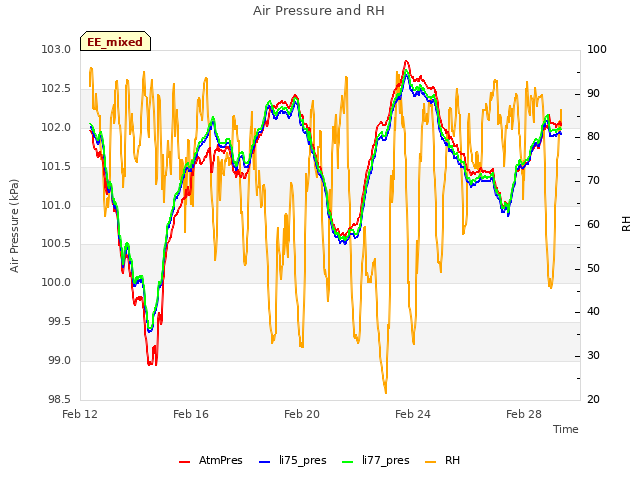Click the Feb 16 x-axis tick label

(x=191, y=414)
